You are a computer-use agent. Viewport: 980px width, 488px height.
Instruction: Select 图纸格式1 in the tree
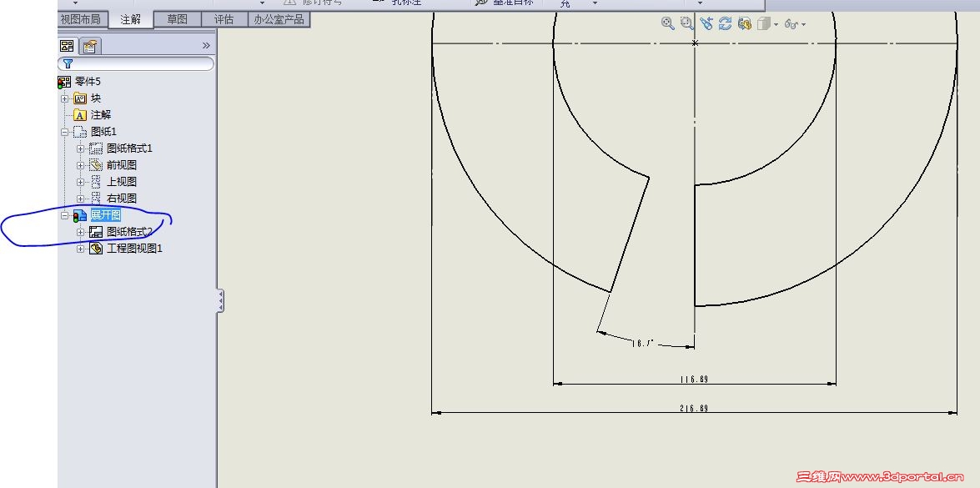pos(129,148)
